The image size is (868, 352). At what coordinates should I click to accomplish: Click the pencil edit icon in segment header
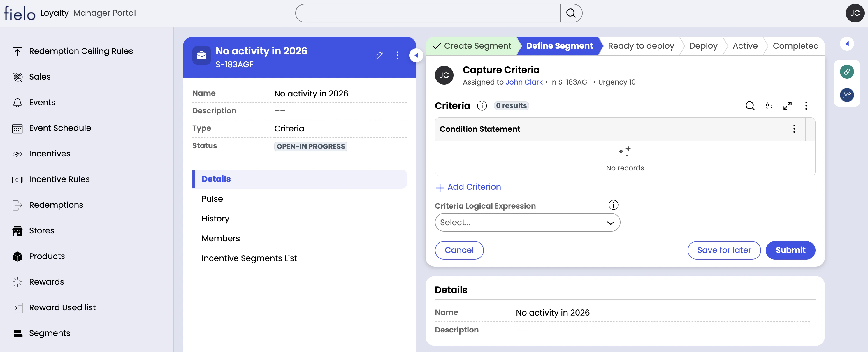378,56
